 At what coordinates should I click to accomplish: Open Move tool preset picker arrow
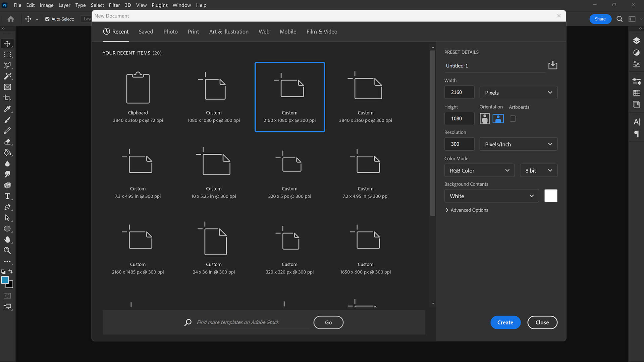click(x=37, y=19)
